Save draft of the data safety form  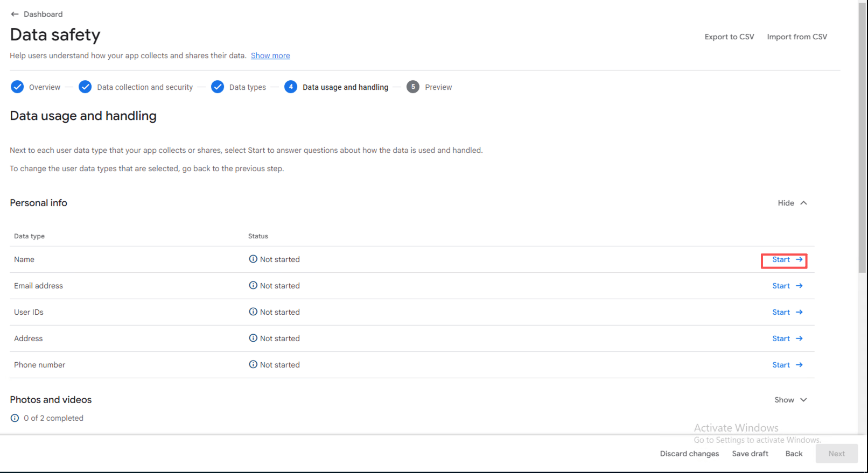[x=750, y=454]
